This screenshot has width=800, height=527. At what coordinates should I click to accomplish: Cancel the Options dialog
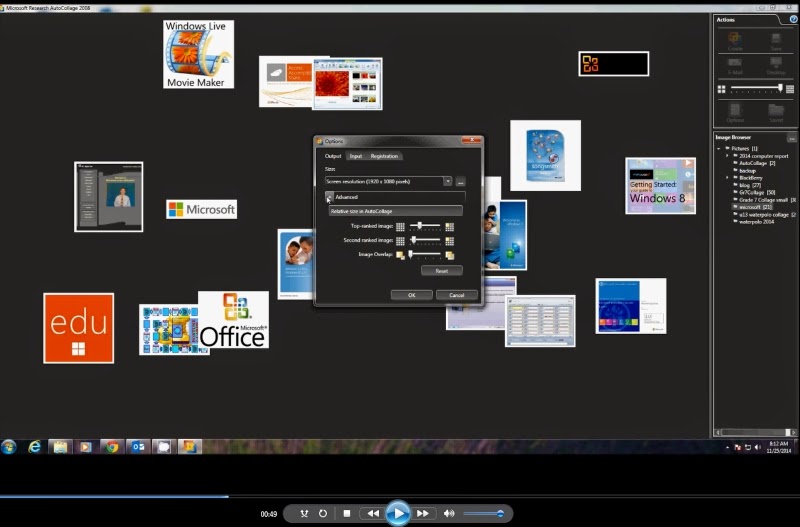(457, 295)
